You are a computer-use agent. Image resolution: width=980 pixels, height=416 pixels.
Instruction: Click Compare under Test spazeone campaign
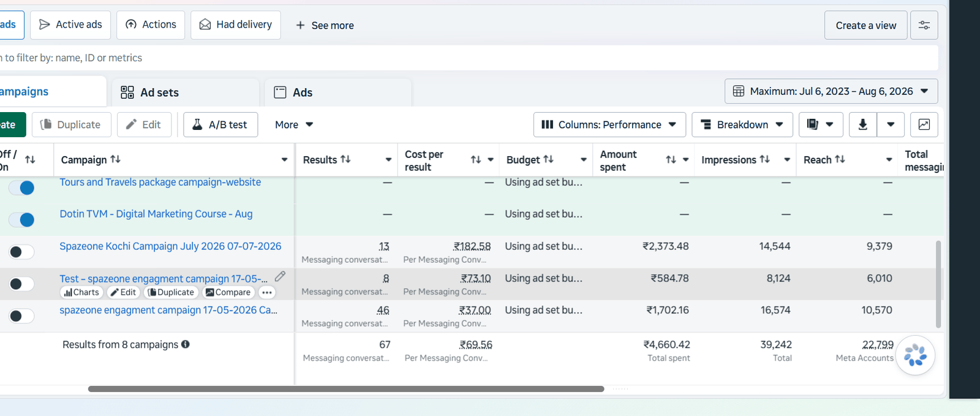point(228,292)
